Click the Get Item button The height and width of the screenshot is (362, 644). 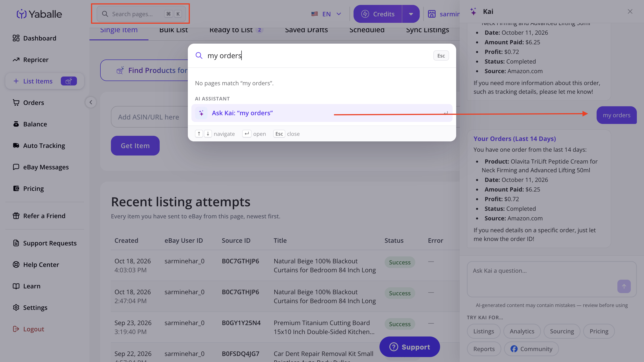click(135, 146)
